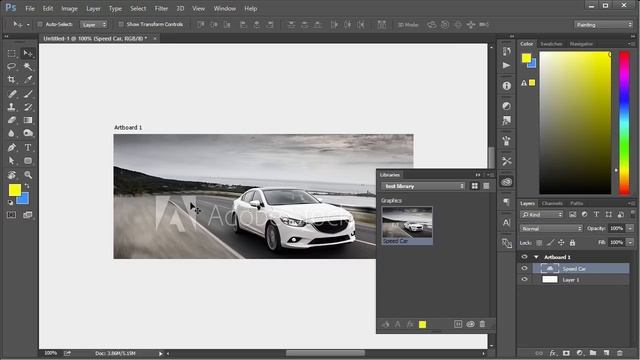
Task: Select the Path Selection tool
Action: [x=11, y=161]
